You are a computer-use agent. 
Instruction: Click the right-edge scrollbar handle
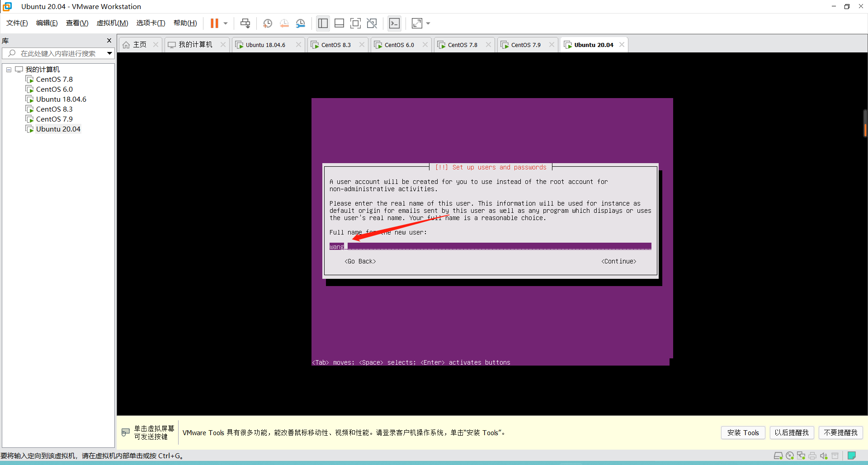[865, 123]
